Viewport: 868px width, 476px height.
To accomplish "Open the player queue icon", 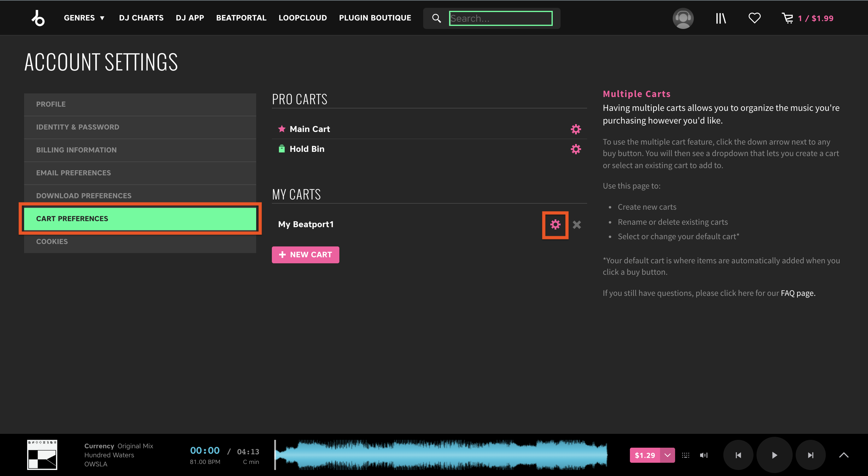I will click(x=685, y=456).
